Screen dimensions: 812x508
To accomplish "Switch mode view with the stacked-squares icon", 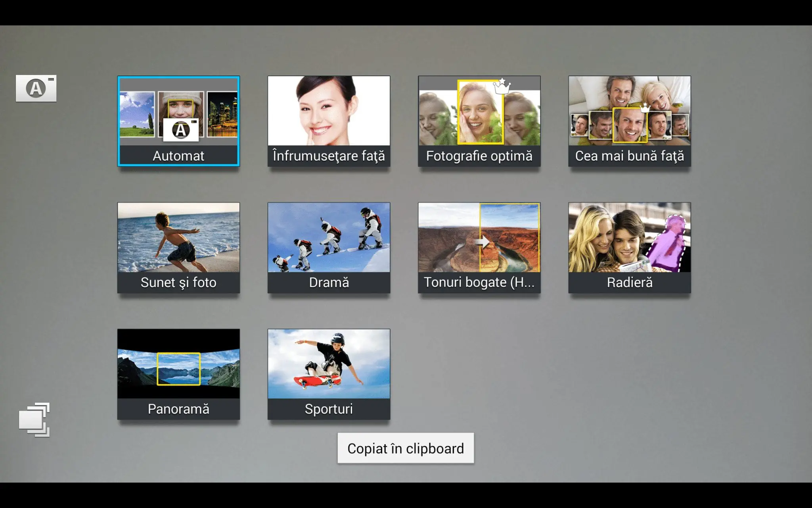I will (34, 419).
